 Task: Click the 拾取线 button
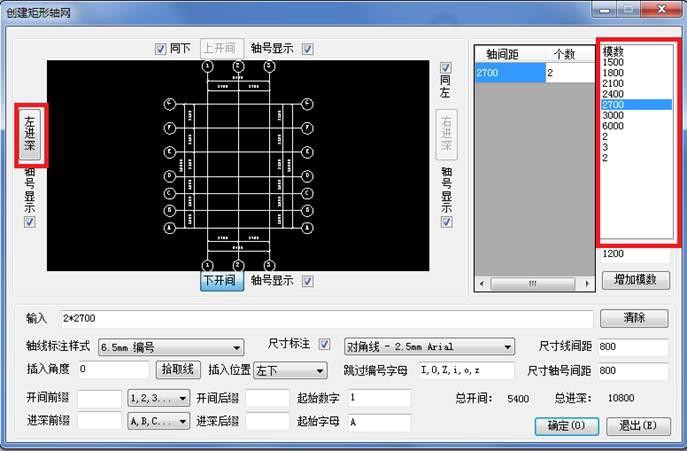(x=179, y=370)
